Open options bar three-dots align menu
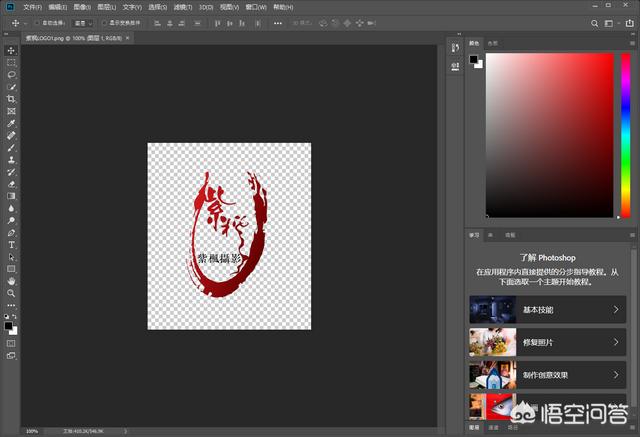Viewport: 640px width, 437px height. pos(278,23)
